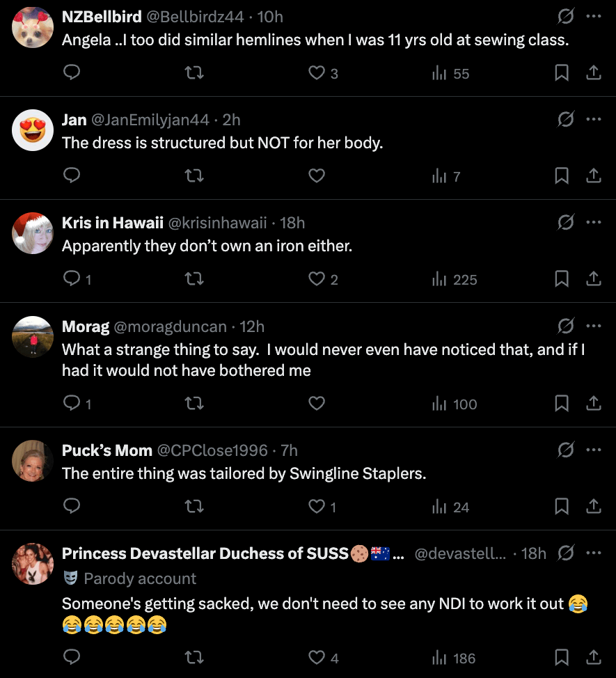The image size is (616, 678).
Task: Open more options on NZBellbird's tweet
Action: (x=593, y=16)
